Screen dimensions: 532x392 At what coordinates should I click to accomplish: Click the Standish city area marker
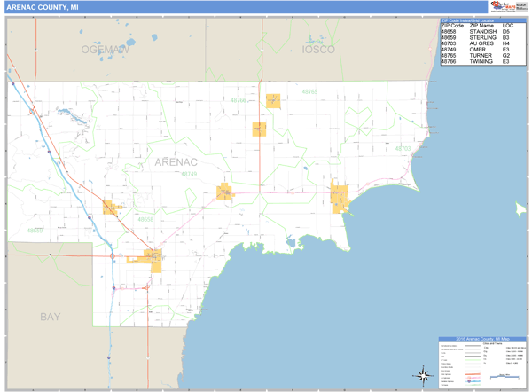click(x=153, y=260)
